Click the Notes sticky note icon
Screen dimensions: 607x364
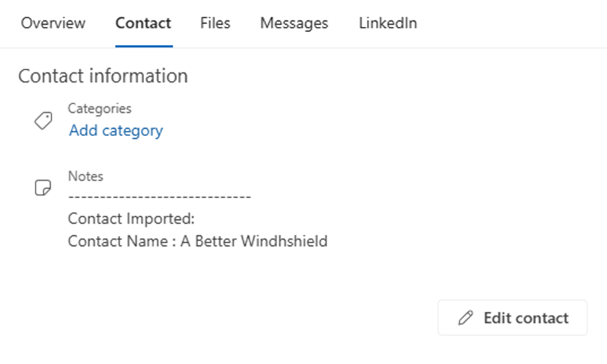[x=43, y=188]
